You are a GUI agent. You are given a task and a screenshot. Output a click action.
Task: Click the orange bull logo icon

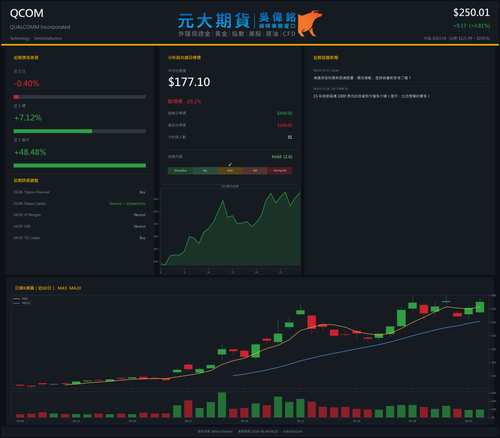pyautogui.click(x=310, y=23)
